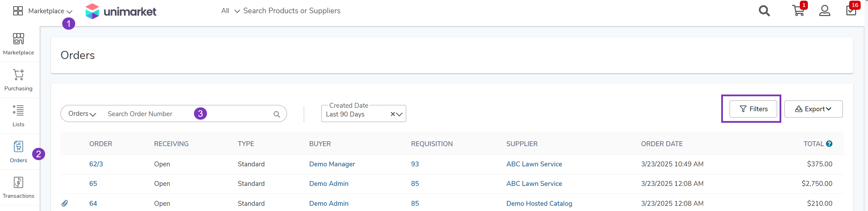
Task: Open ABC Lawn Service supplier for order 62/3
Action: 534,164
